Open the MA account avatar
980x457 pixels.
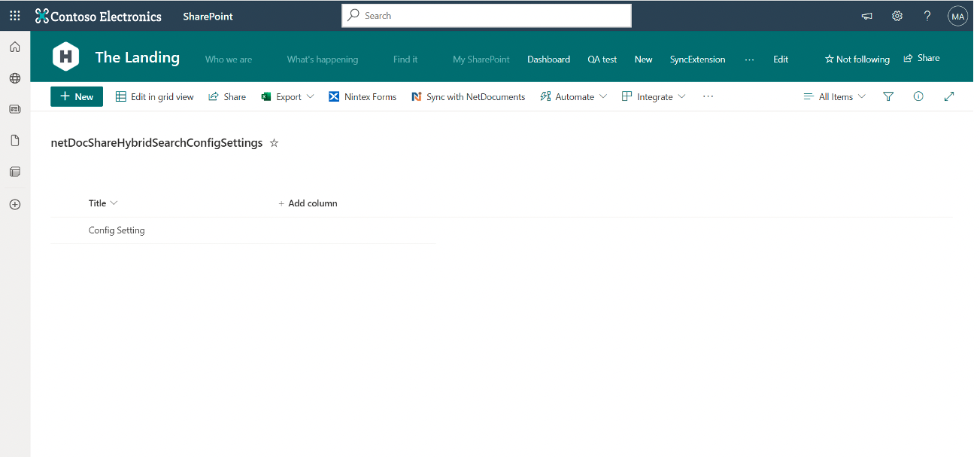tap(957, 16)
